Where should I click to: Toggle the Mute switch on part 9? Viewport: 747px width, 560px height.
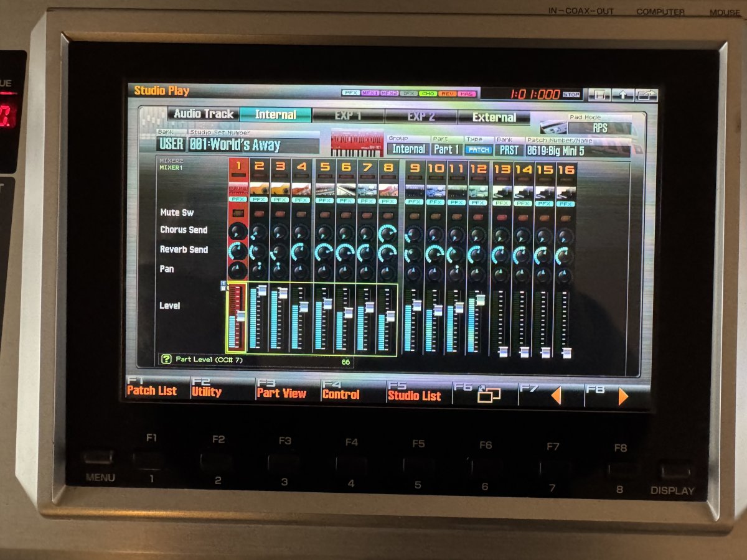[414, 216]
